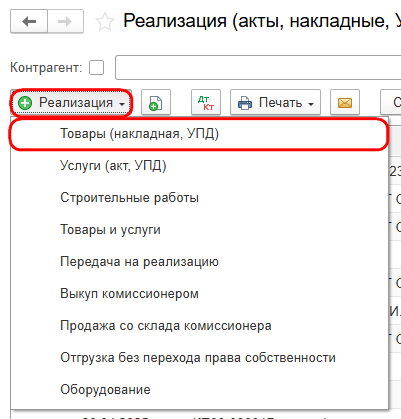Tick the Контрагент filter checkbox
Image resolution: width=401 pixels, height=419 pixels.
[x=96, y=68]
